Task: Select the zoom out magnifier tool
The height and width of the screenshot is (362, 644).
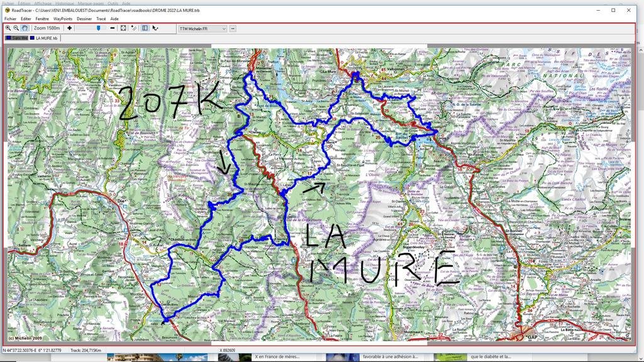Action: [x=16, y=28]
